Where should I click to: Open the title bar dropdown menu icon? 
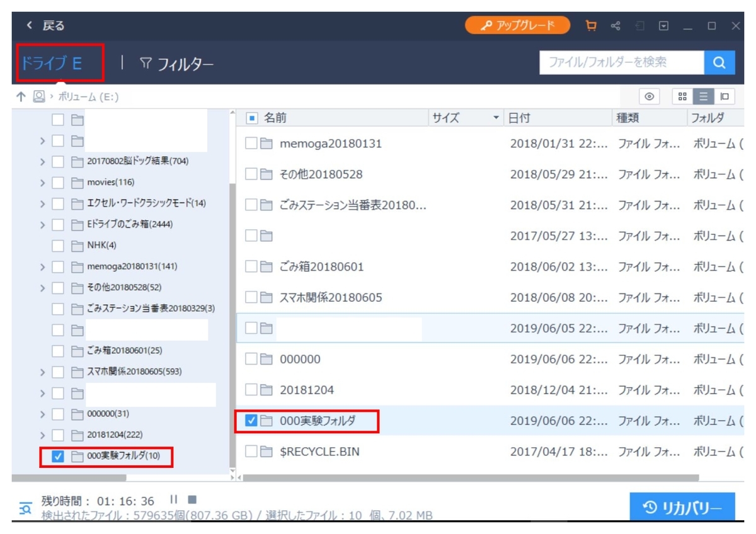pyautogui.click(x=663, y=26)
